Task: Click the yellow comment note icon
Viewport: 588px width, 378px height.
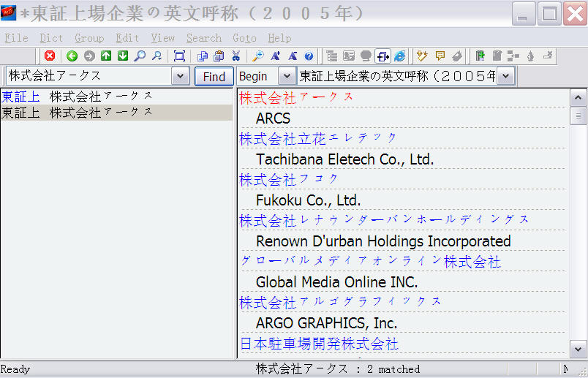Action: click(x=440, y=56)
